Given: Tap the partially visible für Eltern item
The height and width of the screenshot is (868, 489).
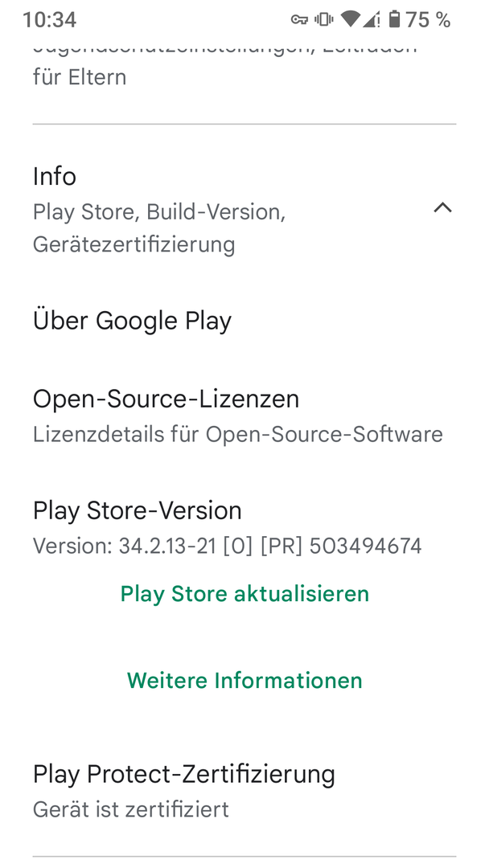Looking at the screenshot, I should 80,77.
